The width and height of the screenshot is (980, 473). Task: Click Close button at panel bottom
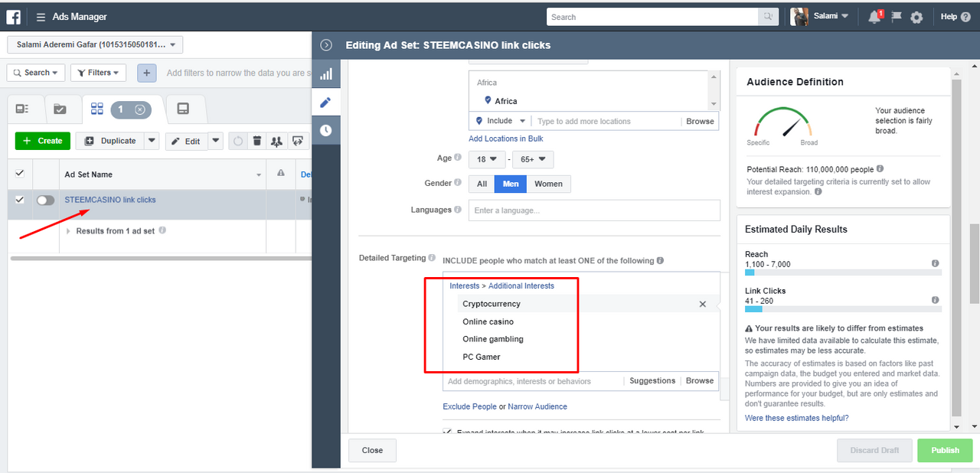(372, 450)
